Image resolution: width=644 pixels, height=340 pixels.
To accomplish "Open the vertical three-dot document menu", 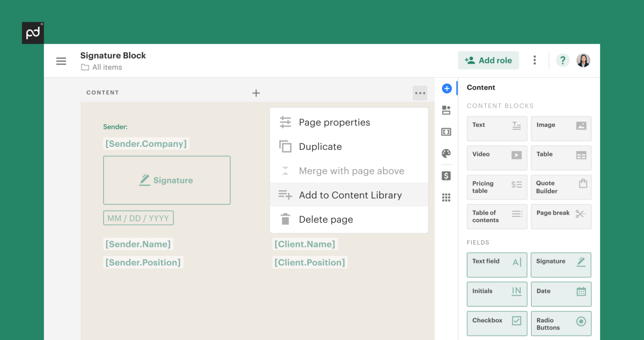I will pos(535,60).
